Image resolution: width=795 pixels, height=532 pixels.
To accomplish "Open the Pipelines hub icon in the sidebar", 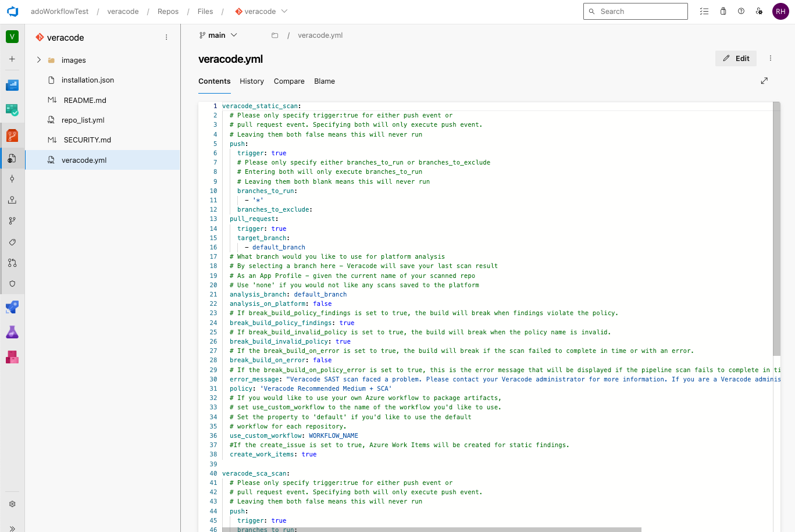I will (x=12, y=307).
